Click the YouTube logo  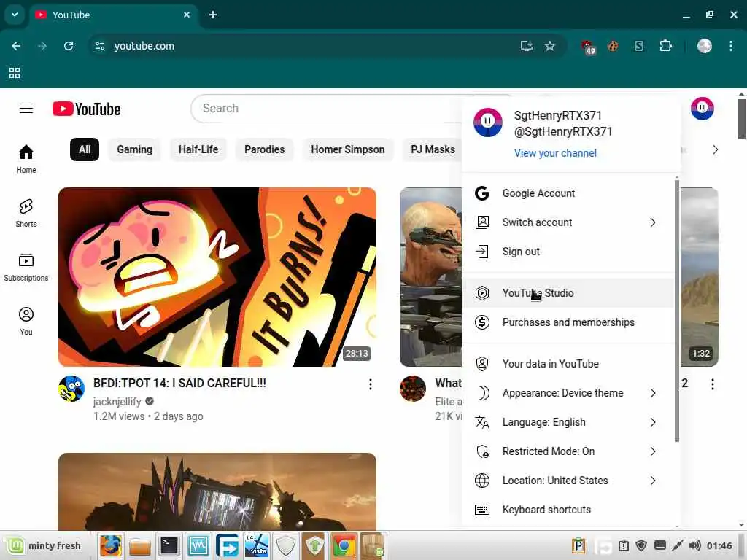click(86, 109)
